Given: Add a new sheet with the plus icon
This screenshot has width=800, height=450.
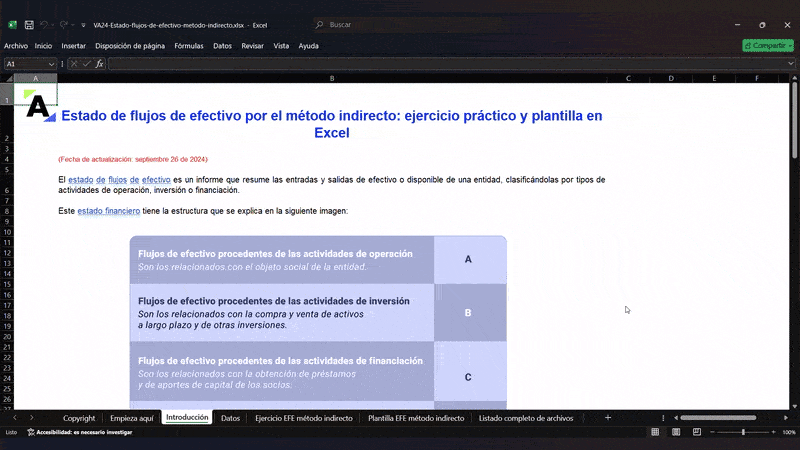Looking at the screenshot, I should click(x=608, y=418).
